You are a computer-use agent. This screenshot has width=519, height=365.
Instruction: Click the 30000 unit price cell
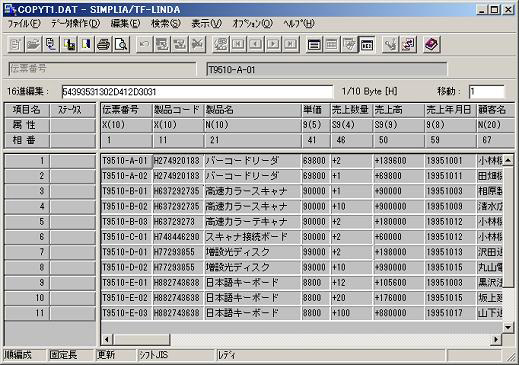[x=316, y=237]
